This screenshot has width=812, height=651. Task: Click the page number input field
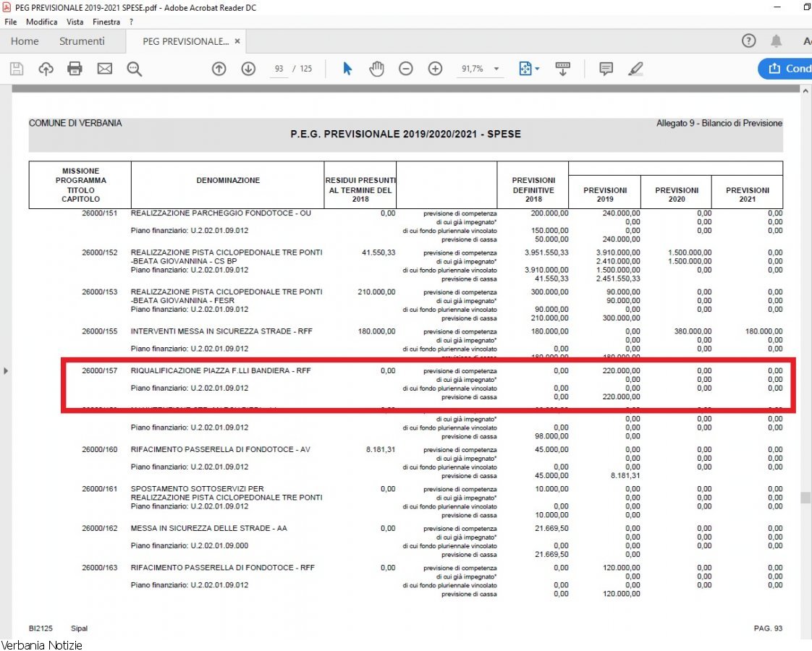point(279,69)
